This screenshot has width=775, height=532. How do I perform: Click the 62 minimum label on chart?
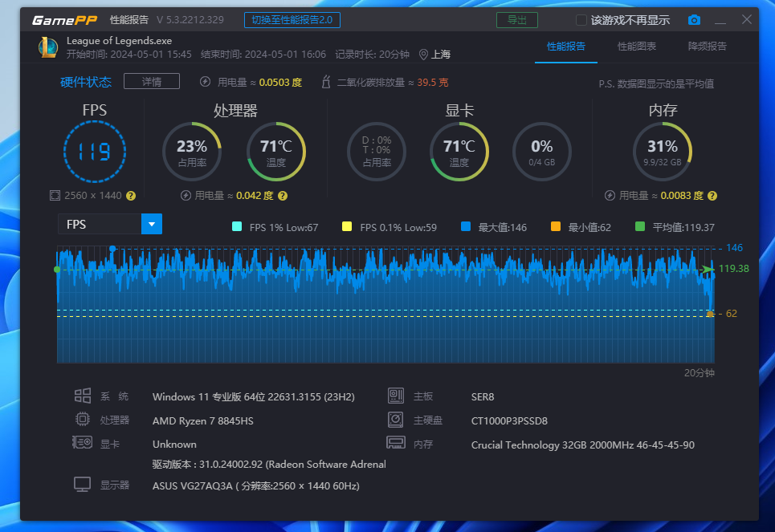(731, 314)
